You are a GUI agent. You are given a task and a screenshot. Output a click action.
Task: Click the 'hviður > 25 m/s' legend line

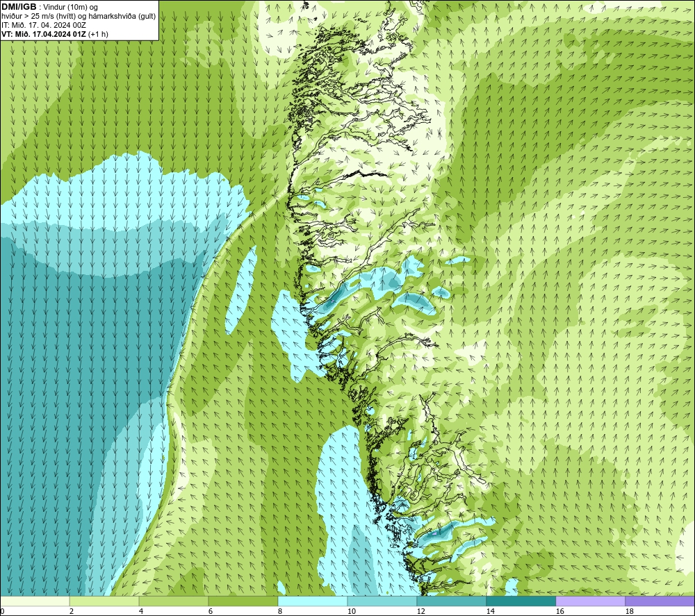[79, 17]
